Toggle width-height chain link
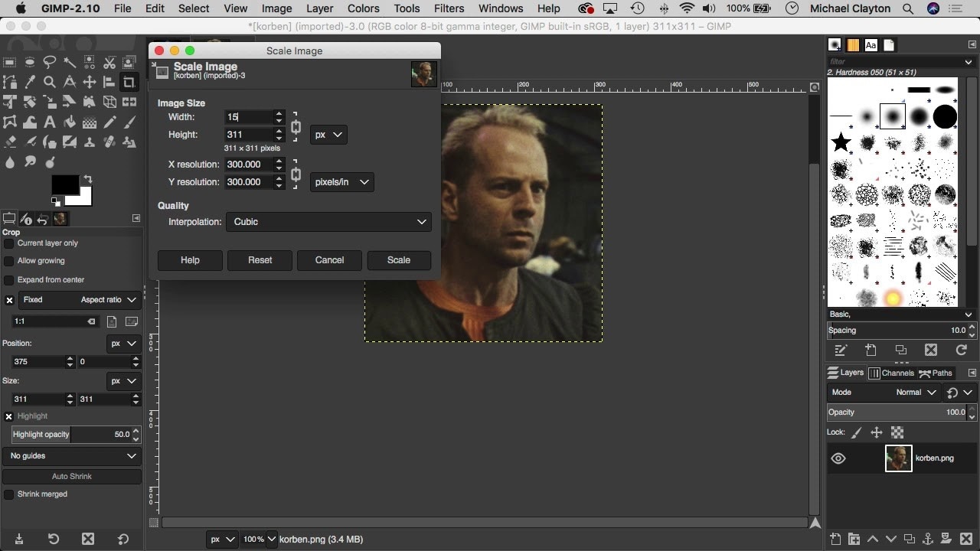The height and width of the screenshot is (551, 980). (296, 126)
